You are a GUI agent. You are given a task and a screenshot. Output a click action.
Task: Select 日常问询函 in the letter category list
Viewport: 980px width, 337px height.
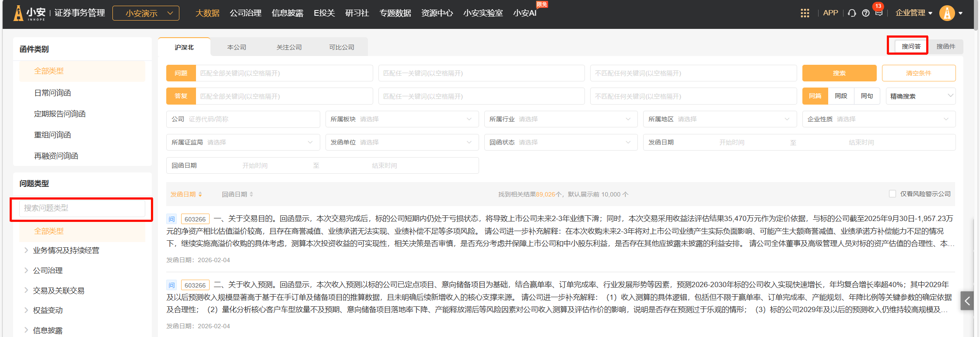pos(52,93)
